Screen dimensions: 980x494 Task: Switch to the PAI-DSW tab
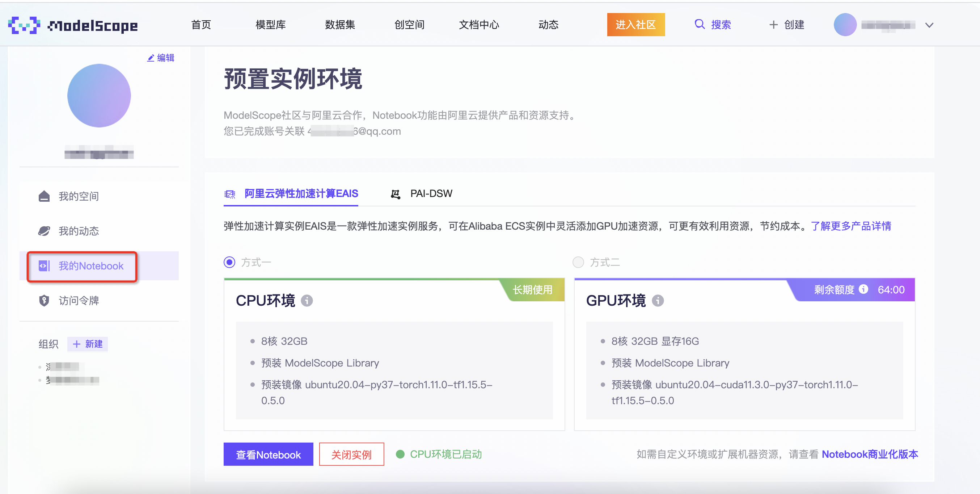click(422, 194)
